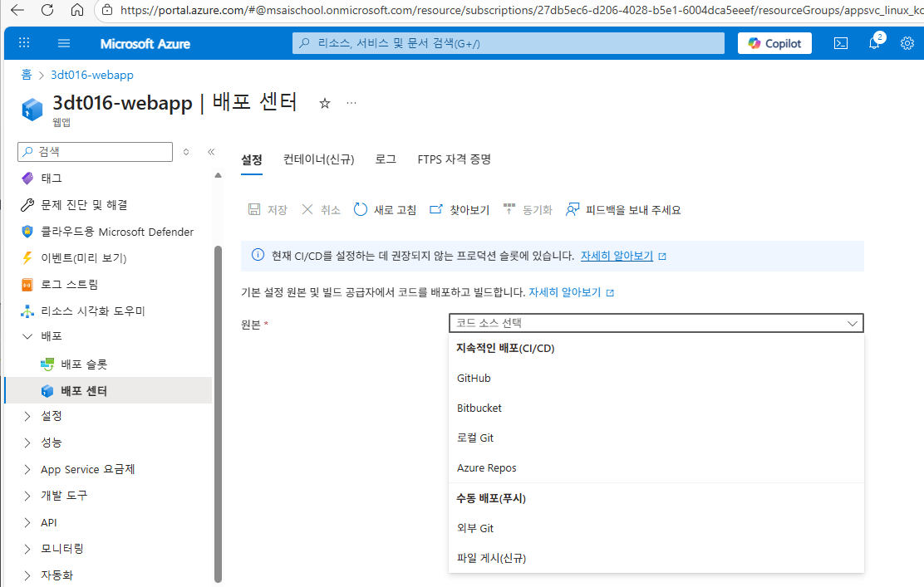Collapse the sidebar with double chevron
Viewport: 924px width, 587px height.
[x=211, y=152]
